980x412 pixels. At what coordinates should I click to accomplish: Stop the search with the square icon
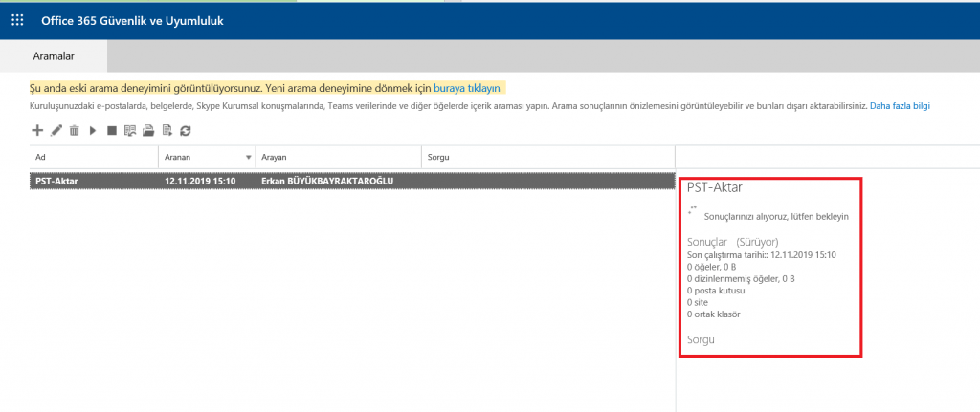tap(111, 130)
